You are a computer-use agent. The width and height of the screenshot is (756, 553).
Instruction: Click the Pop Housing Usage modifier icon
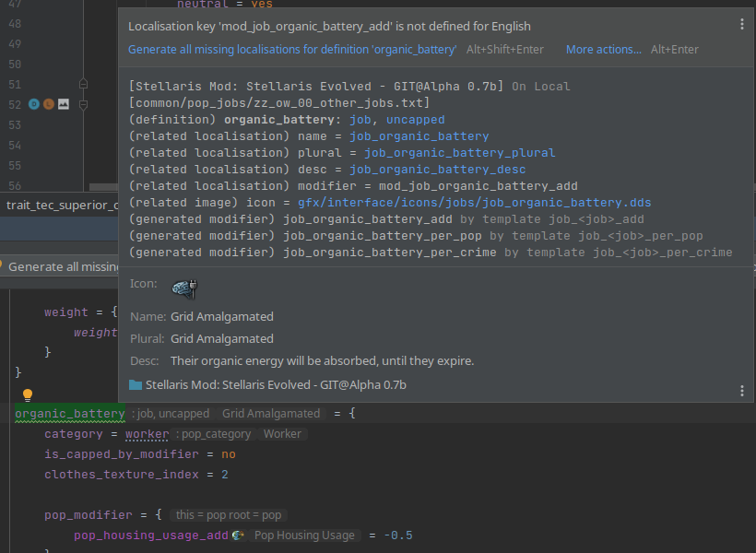[237, 535]
